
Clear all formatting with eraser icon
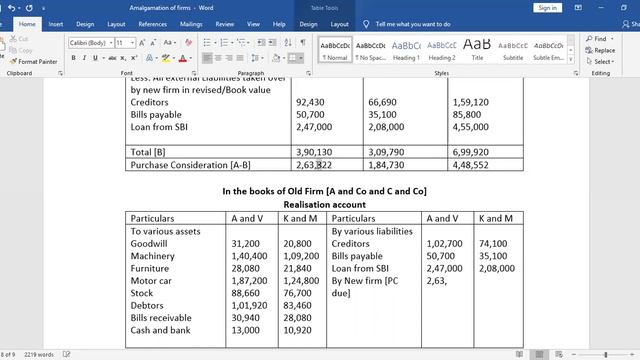(188, 42)
